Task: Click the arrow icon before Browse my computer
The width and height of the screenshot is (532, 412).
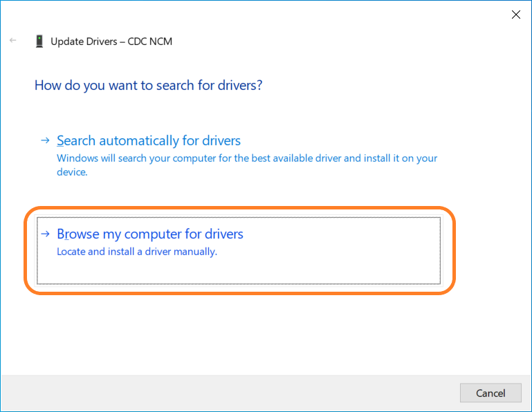Action: [x=45, y=234]
